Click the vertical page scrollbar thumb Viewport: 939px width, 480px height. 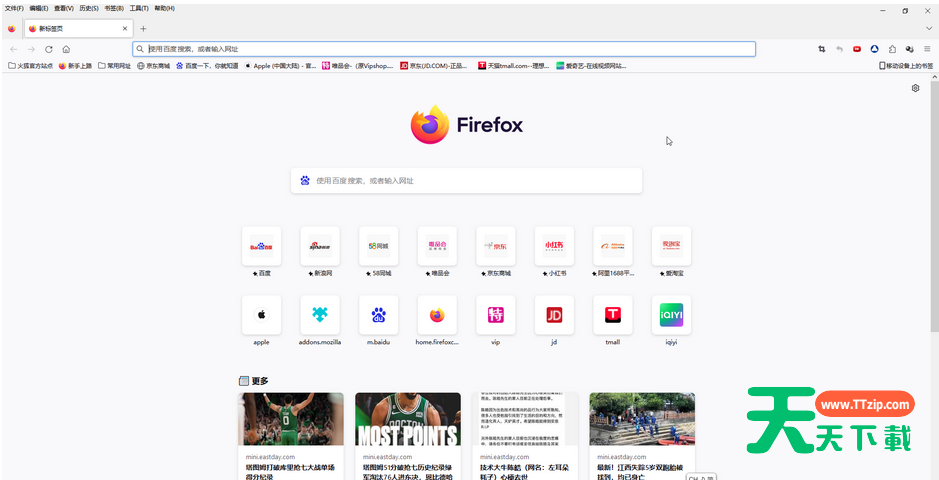(935, 206)
